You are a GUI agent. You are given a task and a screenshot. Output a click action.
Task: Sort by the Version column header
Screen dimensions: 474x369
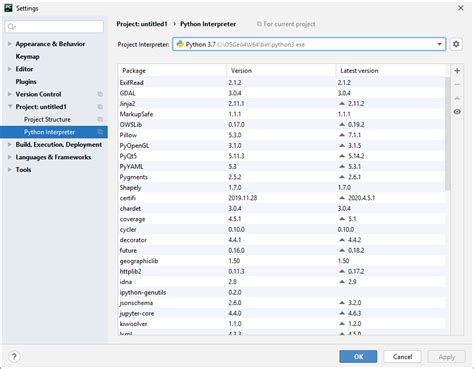pos(281,71)
